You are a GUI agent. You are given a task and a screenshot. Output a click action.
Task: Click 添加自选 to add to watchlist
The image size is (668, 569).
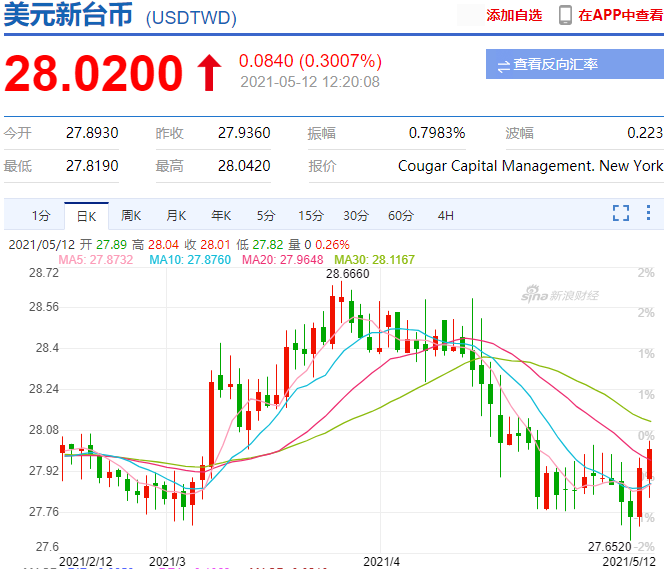(514, 15)
